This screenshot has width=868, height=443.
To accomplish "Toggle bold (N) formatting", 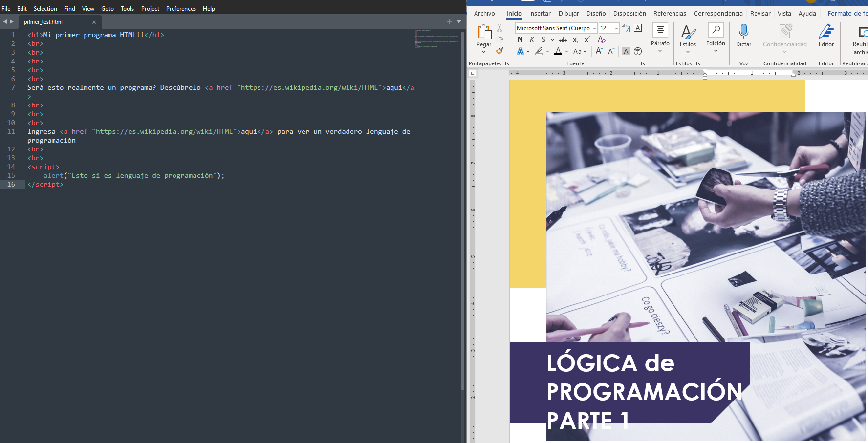I will 520,40.
